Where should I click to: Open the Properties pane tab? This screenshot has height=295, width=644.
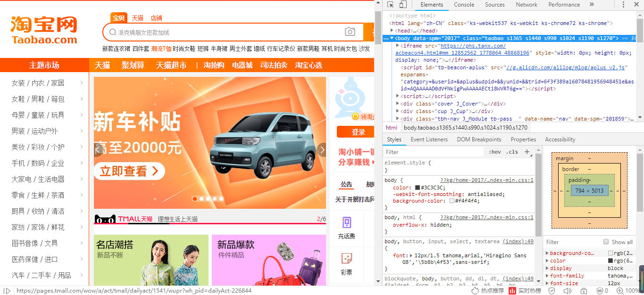523,139
